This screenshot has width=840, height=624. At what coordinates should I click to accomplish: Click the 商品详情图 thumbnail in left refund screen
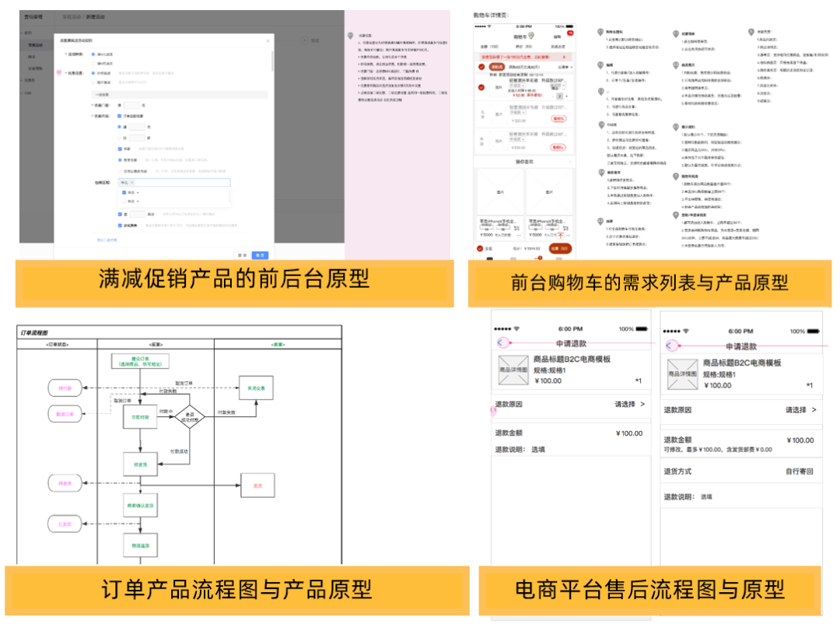pyautogui.click(x=513, y=370)
